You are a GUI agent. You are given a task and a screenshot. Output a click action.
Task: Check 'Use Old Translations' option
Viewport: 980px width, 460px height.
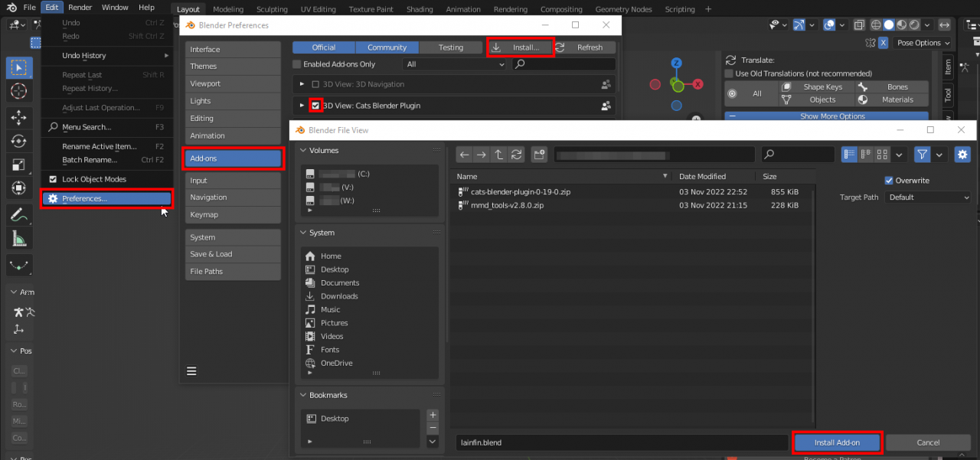tap(729, 73)
